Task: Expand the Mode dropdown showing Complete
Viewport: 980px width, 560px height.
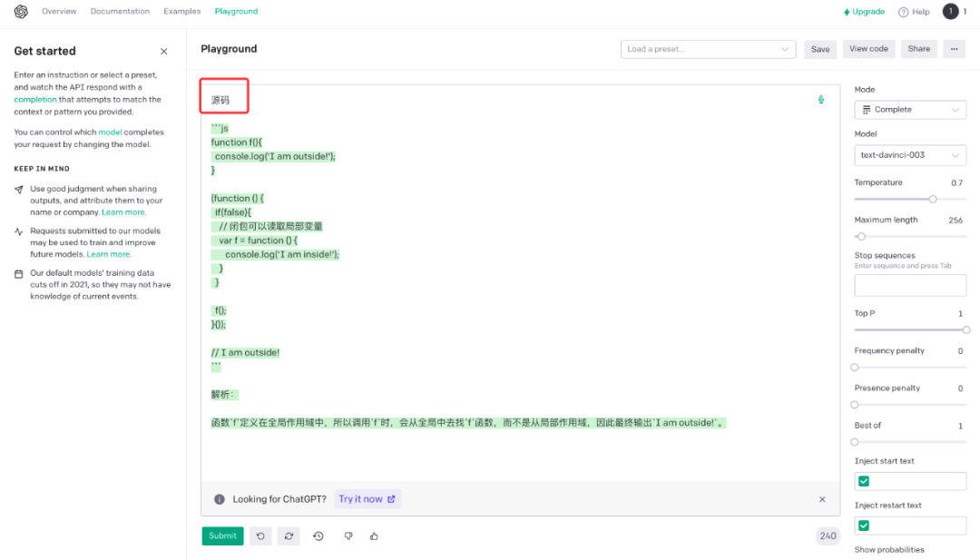Action: pos(910,110)
